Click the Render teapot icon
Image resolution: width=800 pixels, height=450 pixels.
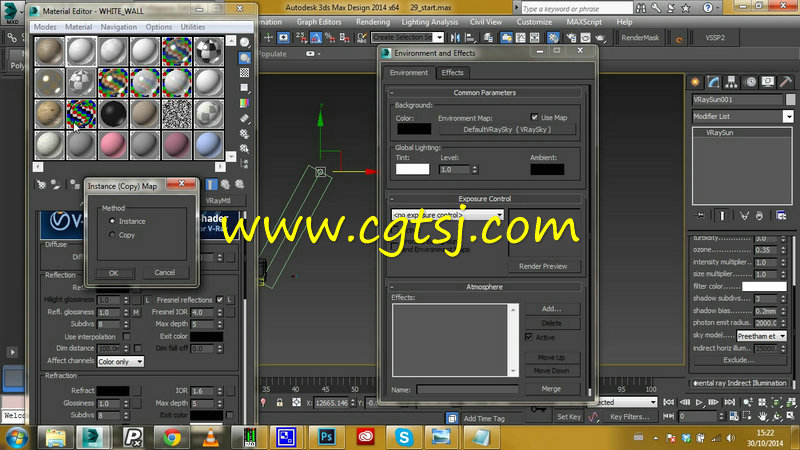tap(600, 37)
